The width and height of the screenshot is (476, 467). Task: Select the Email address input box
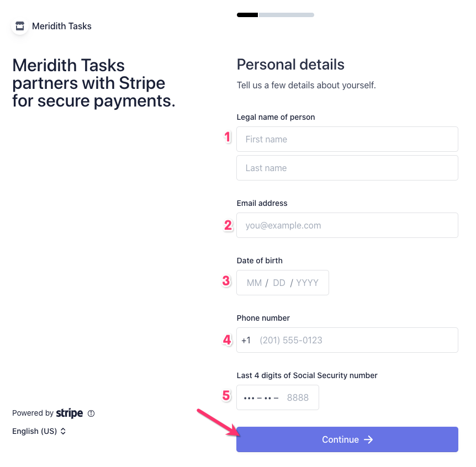point(347,225)
